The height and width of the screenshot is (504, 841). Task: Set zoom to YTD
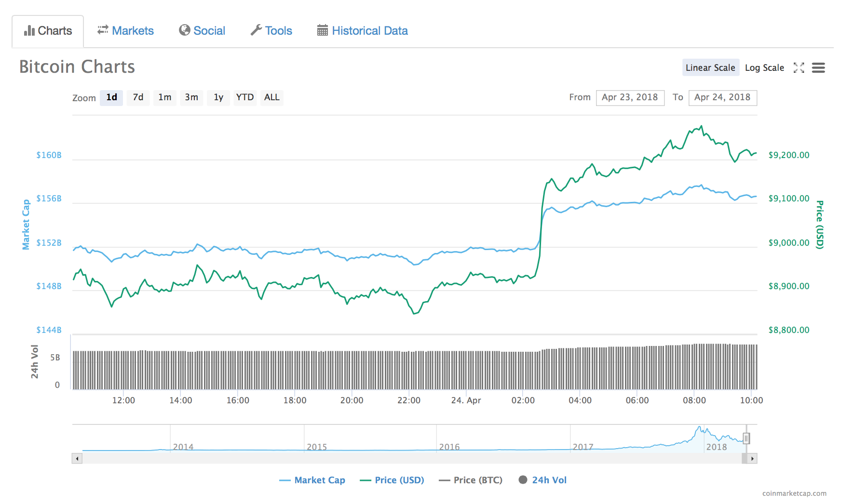pyautogui.click(x=245, y=97)
